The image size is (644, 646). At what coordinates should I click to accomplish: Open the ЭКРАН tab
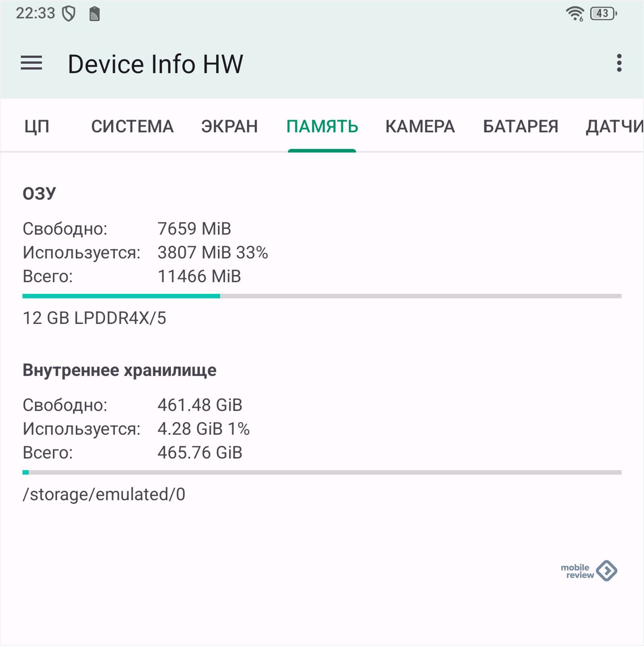229,126
